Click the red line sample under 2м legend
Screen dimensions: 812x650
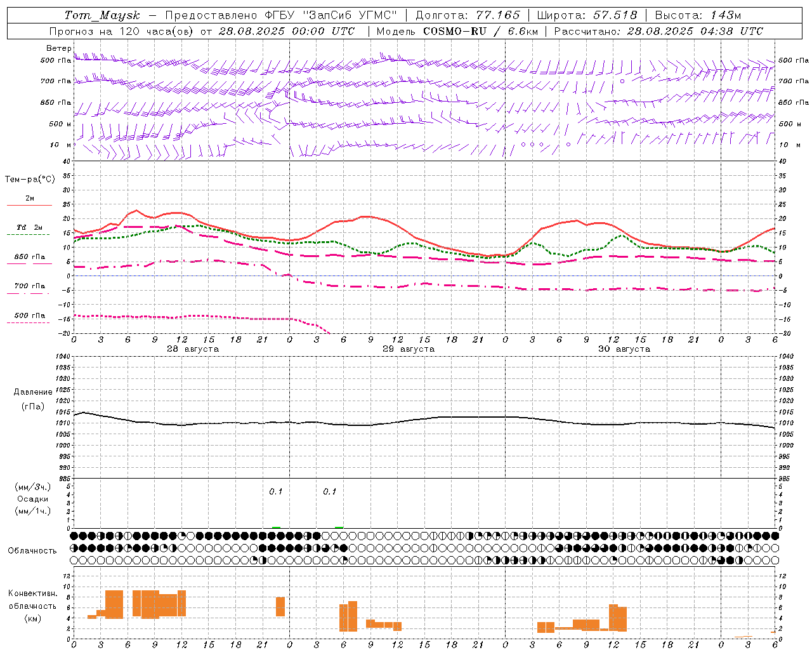[x=29, y=206]
